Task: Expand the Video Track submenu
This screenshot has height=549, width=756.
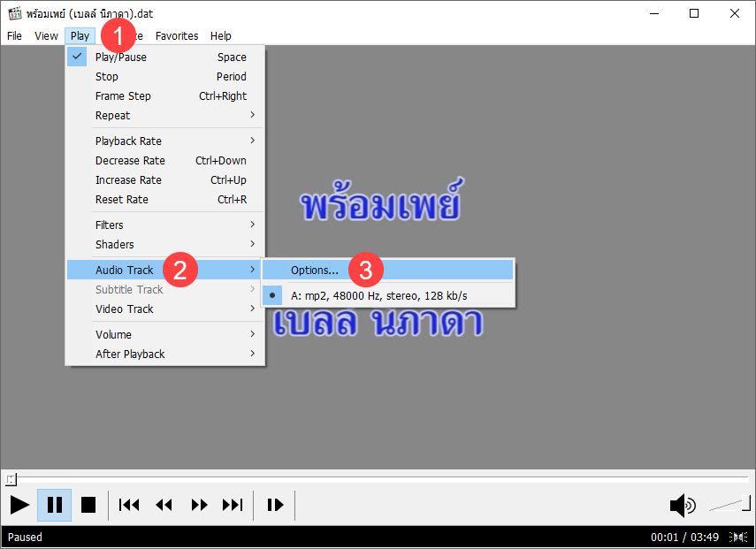Action: [164, 309]
